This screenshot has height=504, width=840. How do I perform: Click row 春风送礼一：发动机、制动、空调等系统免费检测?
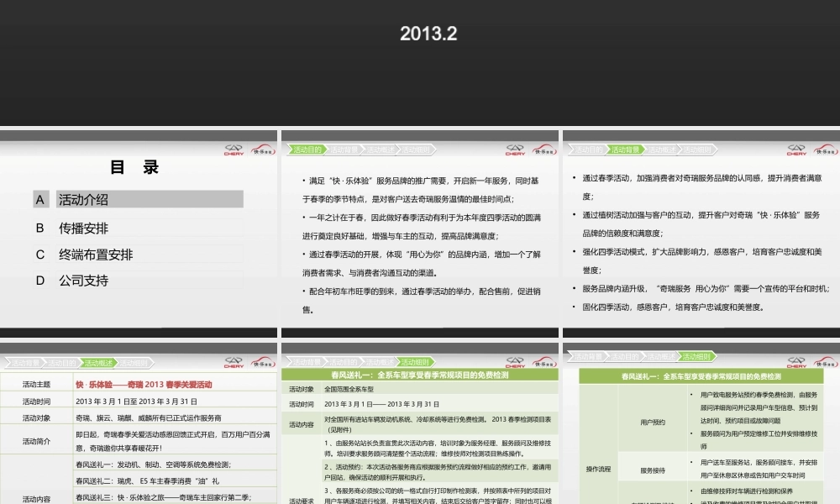[x=176, y=465]
